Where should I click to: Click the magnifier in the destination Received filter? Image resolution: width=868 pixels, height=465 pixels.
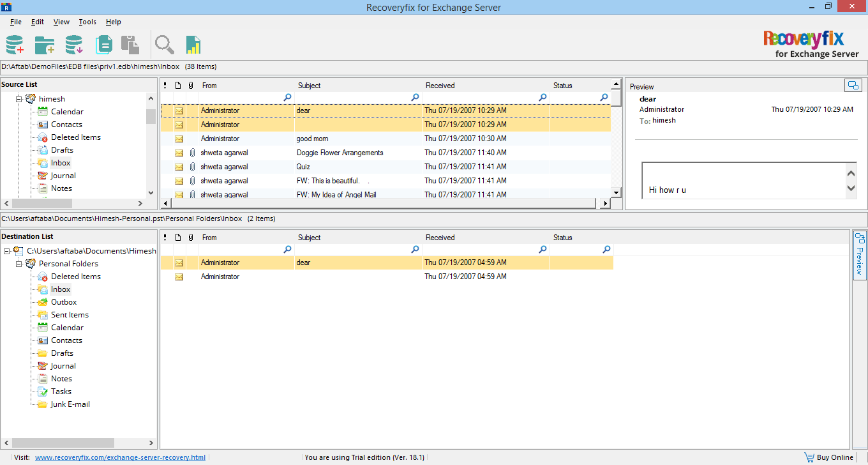coord(542,250)
